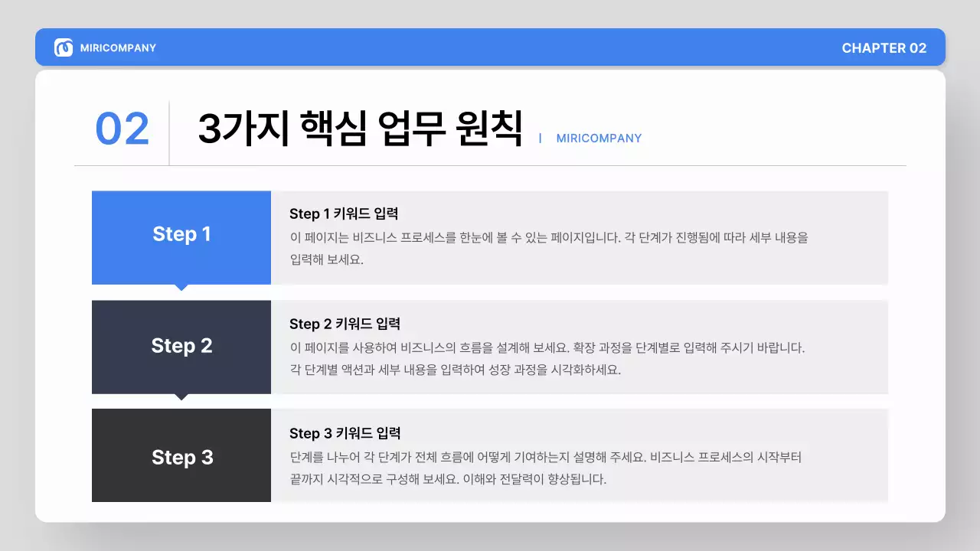Expand the Step 3 키워드 입력 section
This screenshot has height=551, width=980.
344,433
